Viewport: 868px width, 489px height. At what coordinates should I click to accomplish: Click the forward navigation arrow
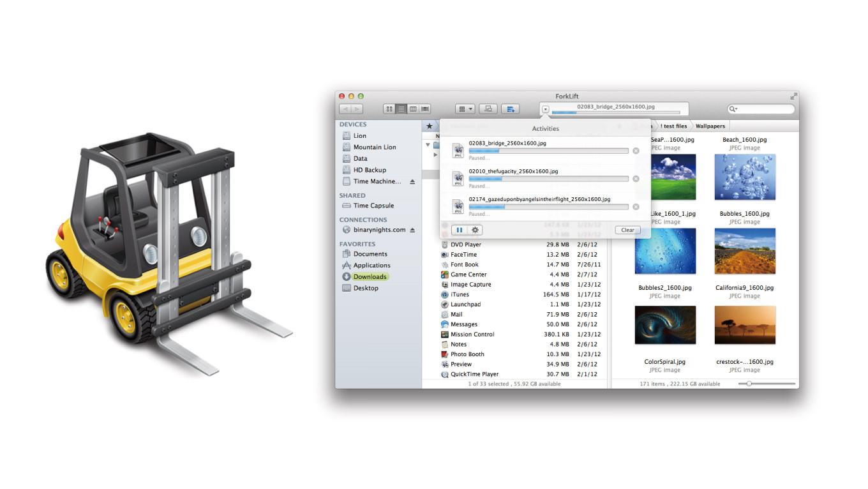(x=357, y=109)
